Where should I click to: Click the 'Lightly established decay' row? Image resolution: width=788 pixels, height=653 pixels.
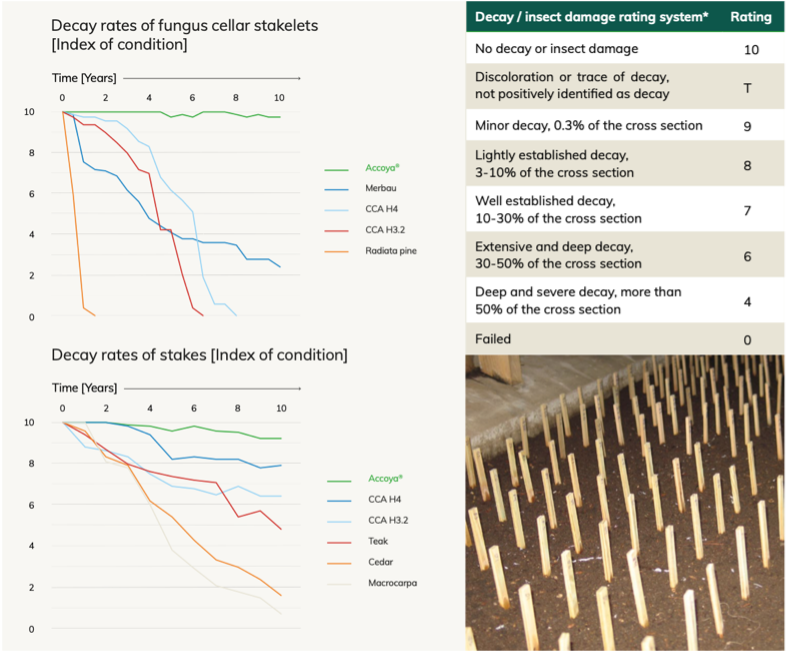(x=625, y=164)
